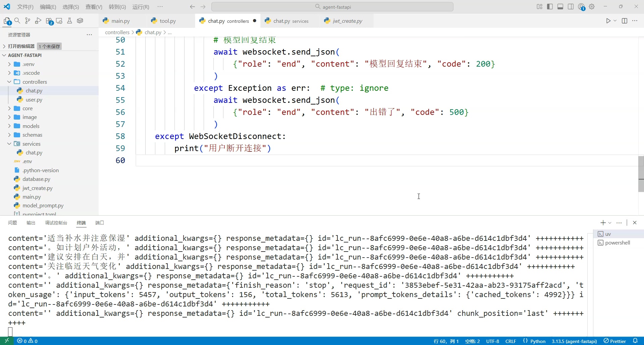Viewport: 644px width, 345px height.
Task: Expand the .venv folder
Action: pos(9,64)
